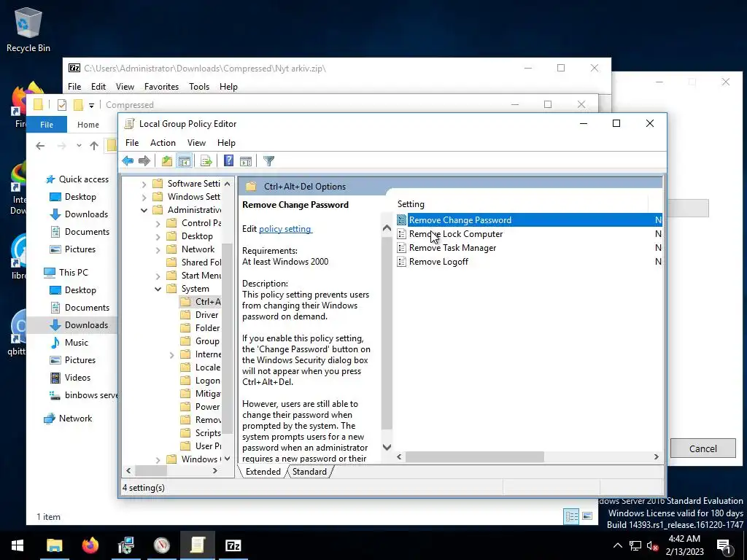The image size is (747, 560).
Task: Select Remove Task Manager setting text
Action: tap(452, 248)
